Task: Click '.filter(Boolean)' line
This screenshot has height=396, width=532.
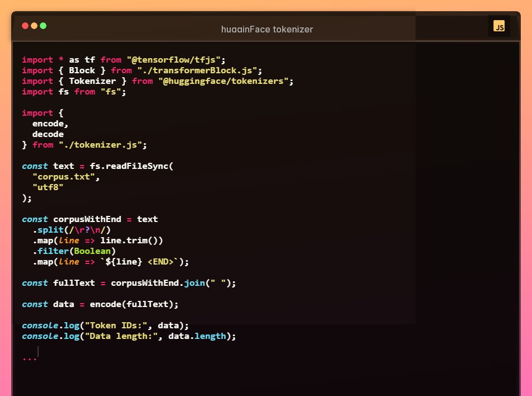Action: pos(74,251)
